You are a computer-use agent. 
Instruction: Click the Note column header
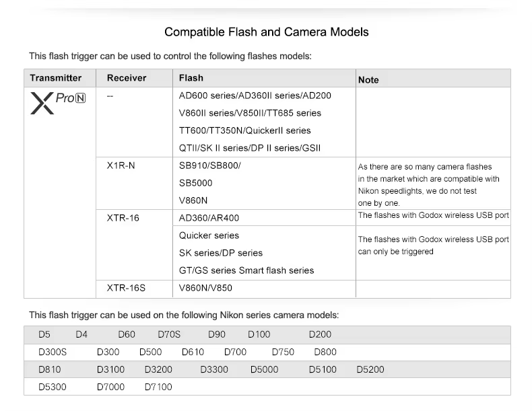coord(368,79)
